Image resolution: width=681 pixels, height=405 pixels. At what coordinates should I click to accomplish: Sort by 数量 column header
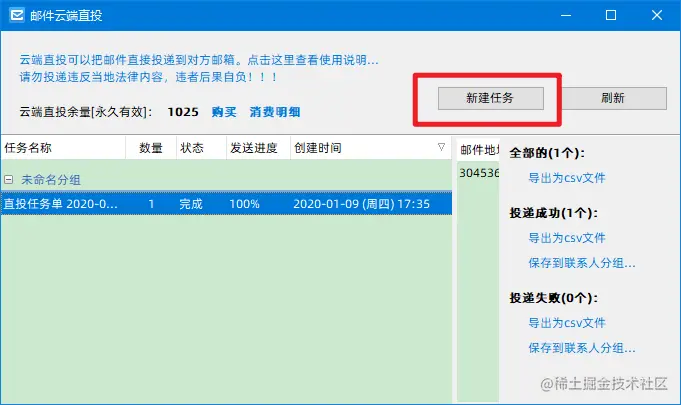tap(151, 148)
